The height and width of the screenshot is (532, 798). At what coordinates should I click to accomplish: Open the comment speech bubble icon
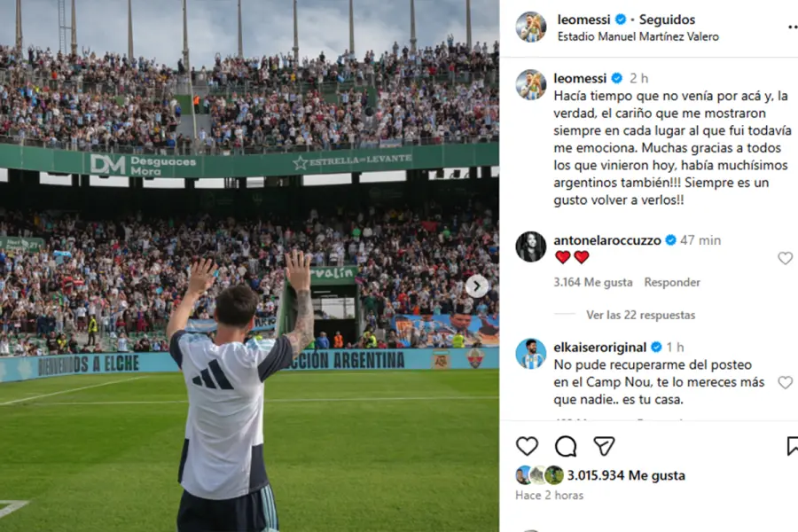[566, 446]
